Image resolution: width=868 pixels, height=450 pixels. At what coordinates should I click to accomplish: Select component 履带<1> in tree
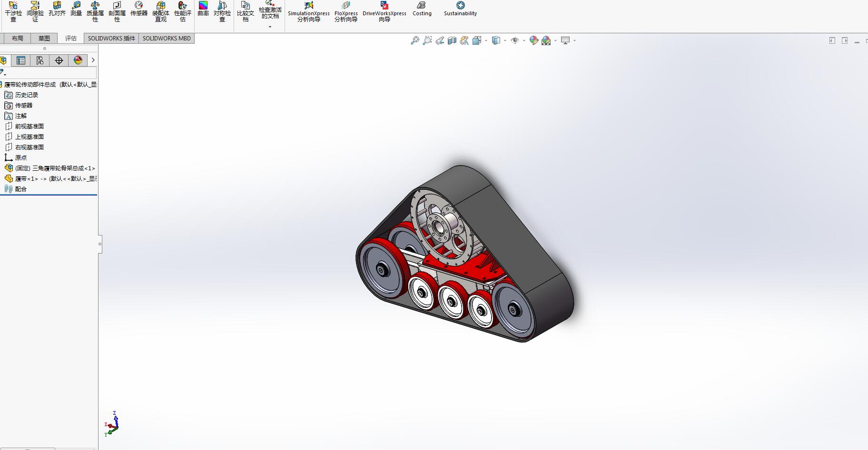pyautogui.click(x=51, y=179)
